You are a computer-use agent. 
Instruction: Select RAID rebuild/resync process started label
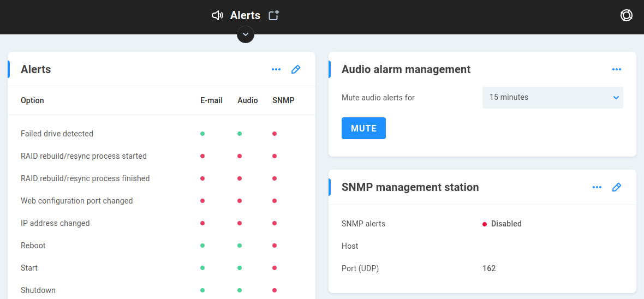coord(84,156)
